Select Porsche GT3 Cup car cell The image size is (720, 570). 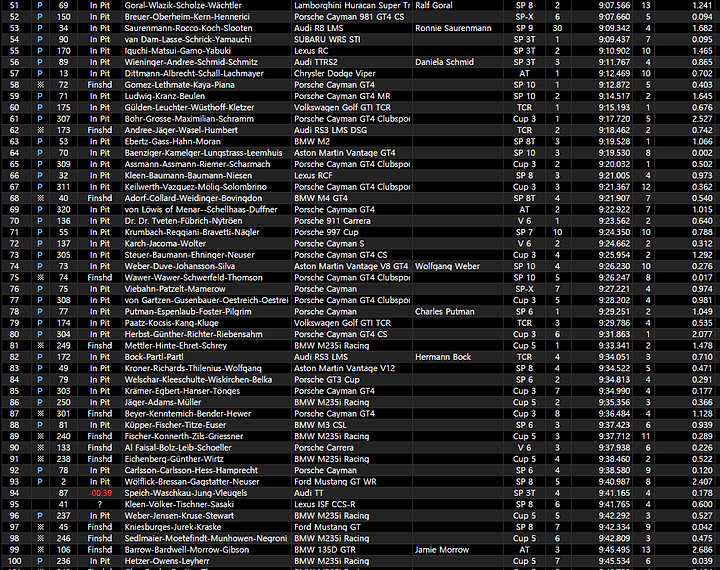[x=327, y=380]
